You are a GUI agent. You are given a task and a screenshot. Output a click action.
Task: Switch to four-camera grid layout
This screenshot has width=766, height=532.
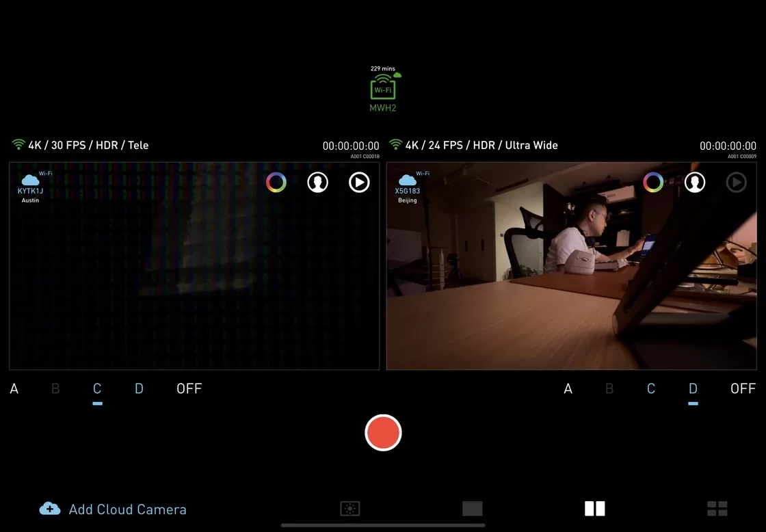tap(717, 509)
